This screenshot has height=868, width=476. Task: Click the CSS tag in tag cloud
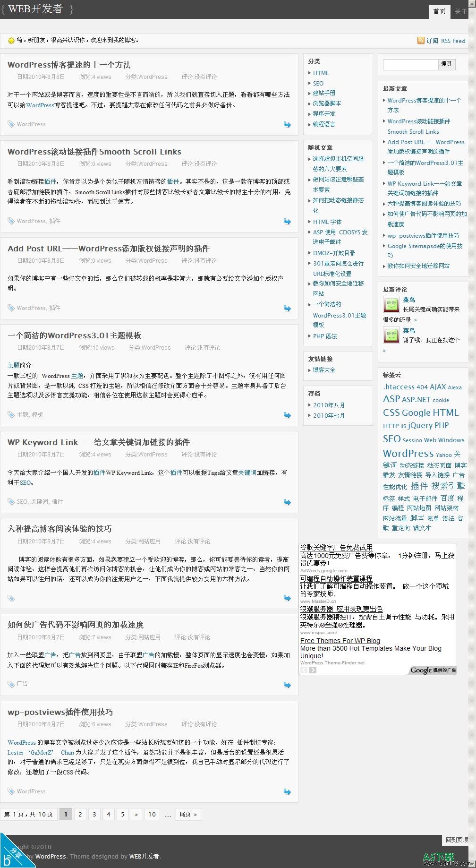[391, 413]
